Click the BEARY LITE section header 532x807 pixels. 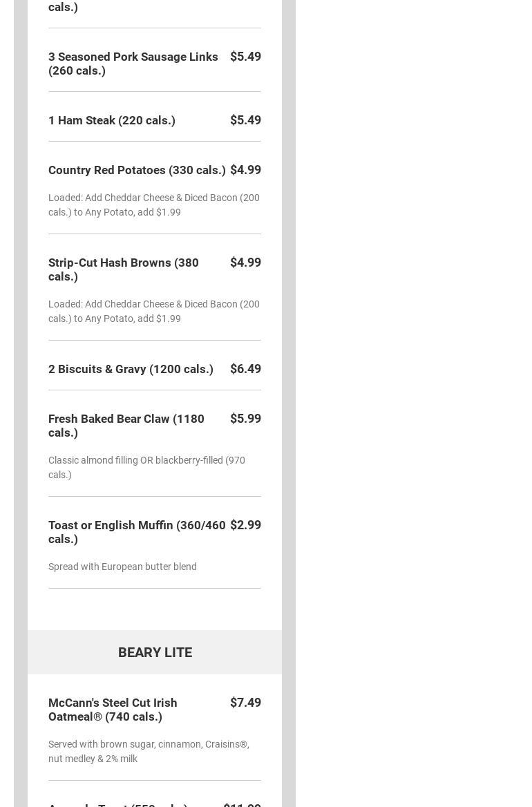(155, 652)
